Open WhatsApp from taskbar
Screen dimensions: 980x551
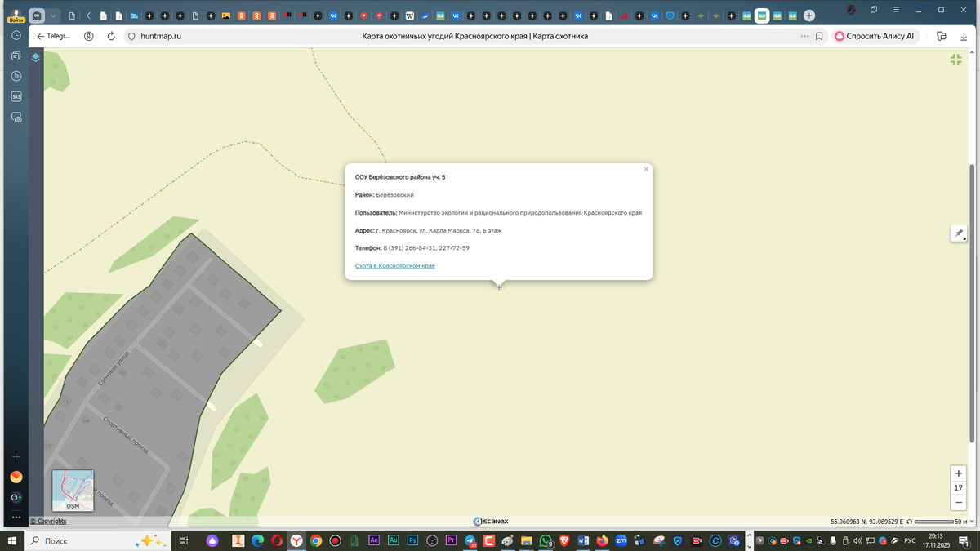click(x=546, y=540)
